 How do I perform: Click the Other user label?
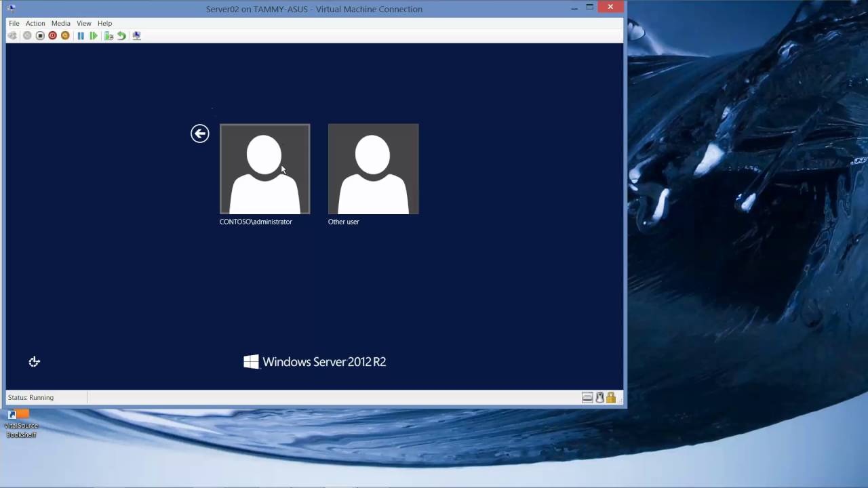344,222
